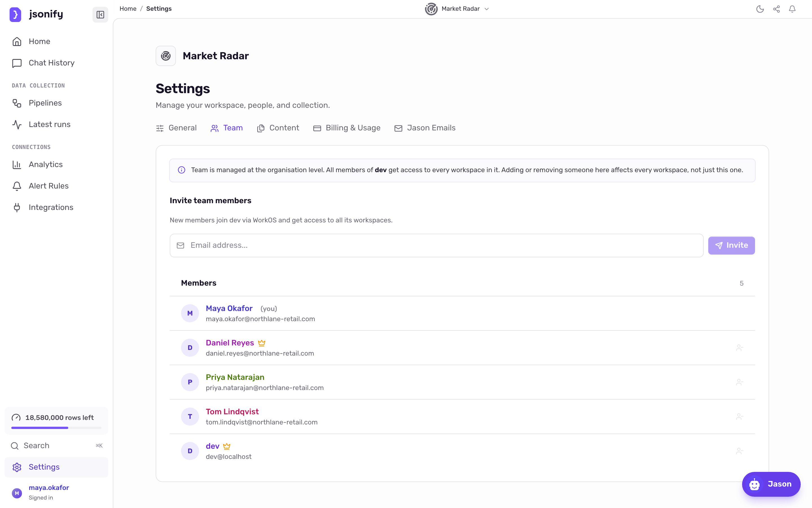This screenshot has height=508, width=812.
Task: Open Settings in sidebar
Action: pos(56,467)
